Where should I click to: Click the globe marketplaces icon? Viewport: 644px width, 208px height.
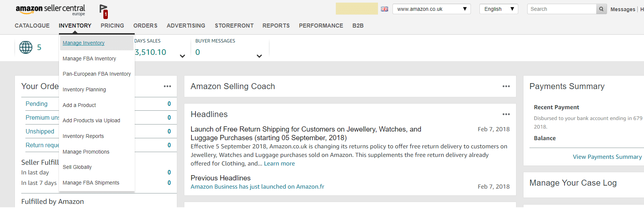26,47
